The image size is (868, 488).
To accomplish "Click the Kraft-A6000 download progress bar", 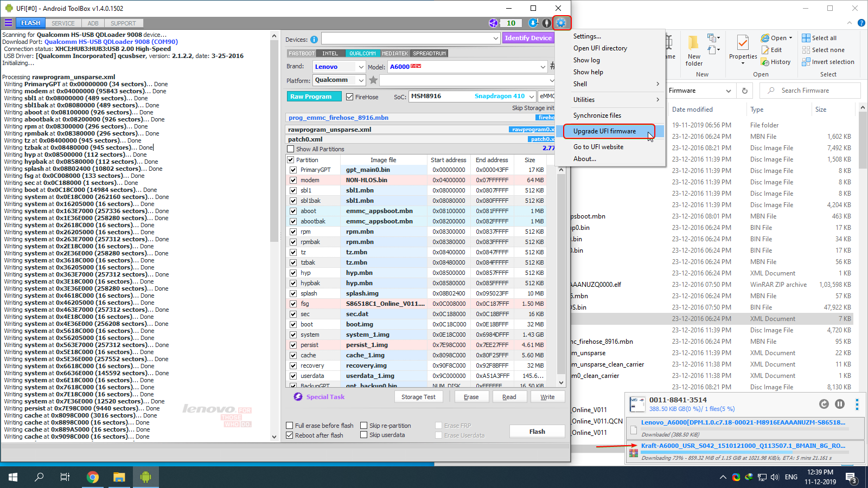I will (746, 451).
